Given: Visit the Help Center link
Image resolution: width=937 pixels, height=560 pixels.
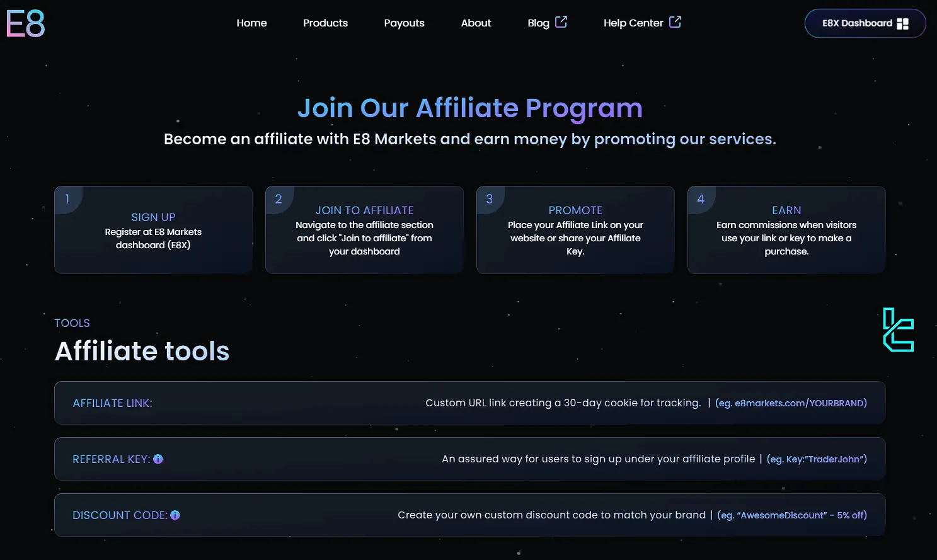Looking at the screenshot, I should [633, 23].
